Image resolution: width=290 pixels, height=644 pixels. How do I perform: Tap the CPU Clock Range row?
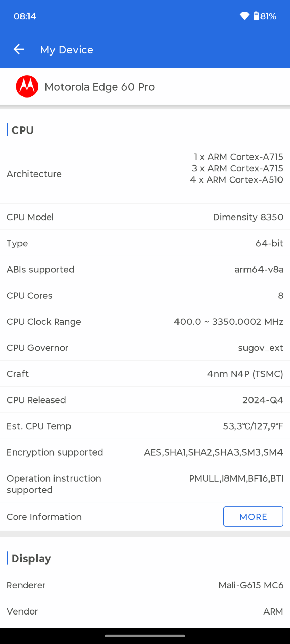click(145, 322)
